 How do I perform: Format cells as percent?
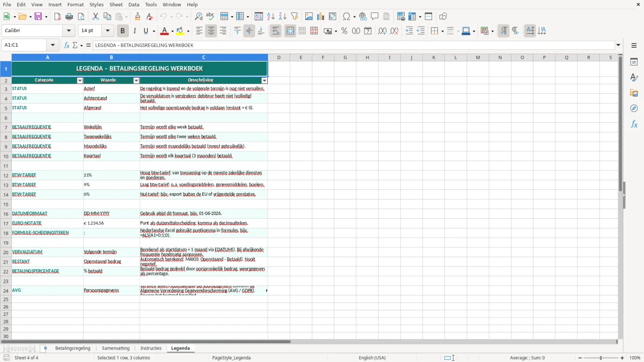(x=344, y=31)
